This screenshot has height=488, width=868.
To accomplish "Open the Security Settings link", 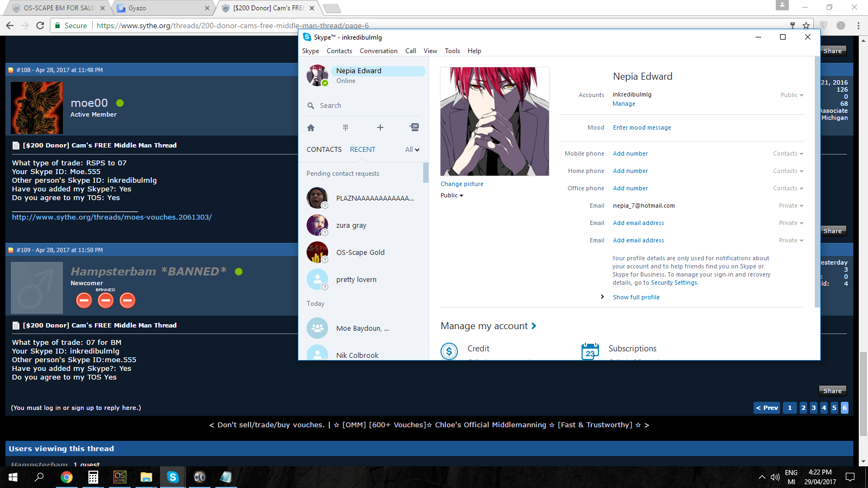I will 674,282.
